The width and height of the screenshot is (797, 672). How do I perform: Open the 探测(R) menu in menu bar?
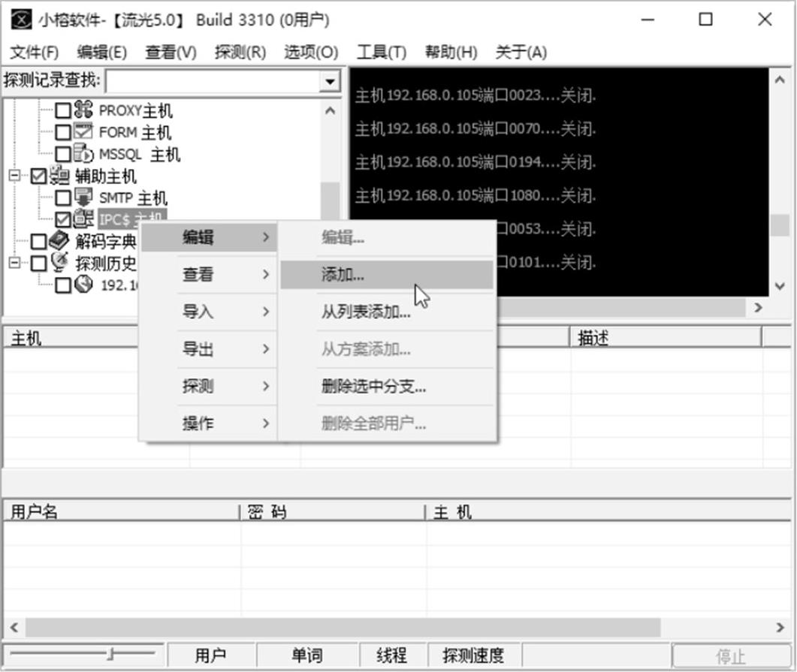[x=240, y=52]
